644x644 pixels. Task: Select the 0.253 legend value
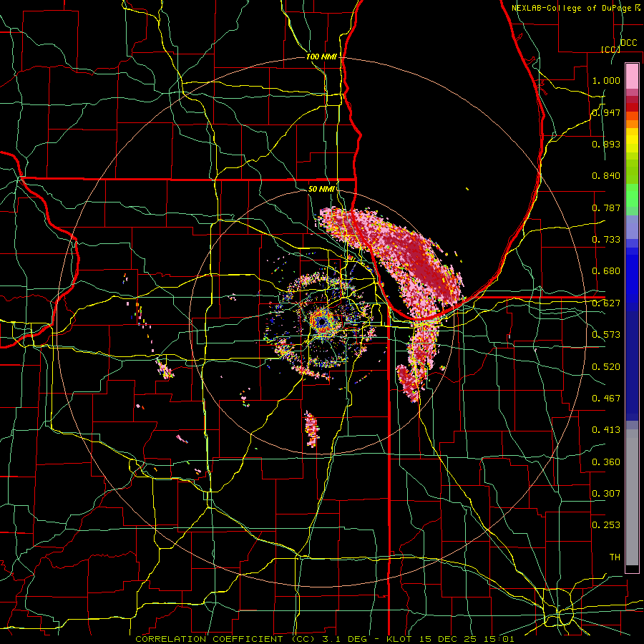(x=606, y=525)
